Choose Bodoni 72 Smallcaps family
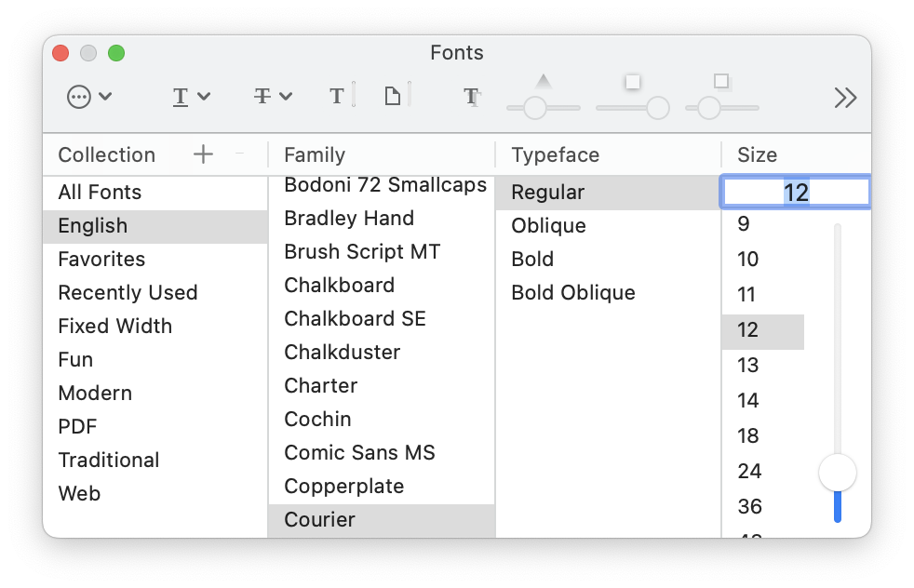914x588 pixels. (x=382, y=185)
